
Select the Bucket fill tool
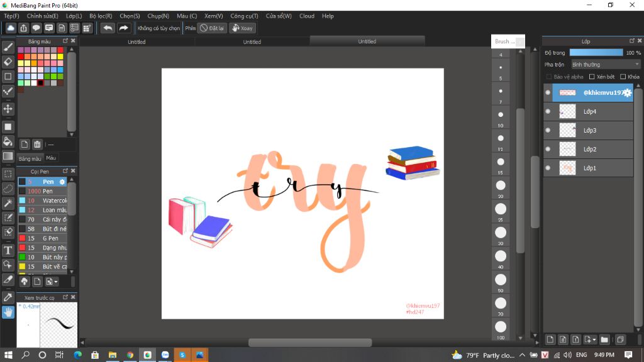click(8, 141)
